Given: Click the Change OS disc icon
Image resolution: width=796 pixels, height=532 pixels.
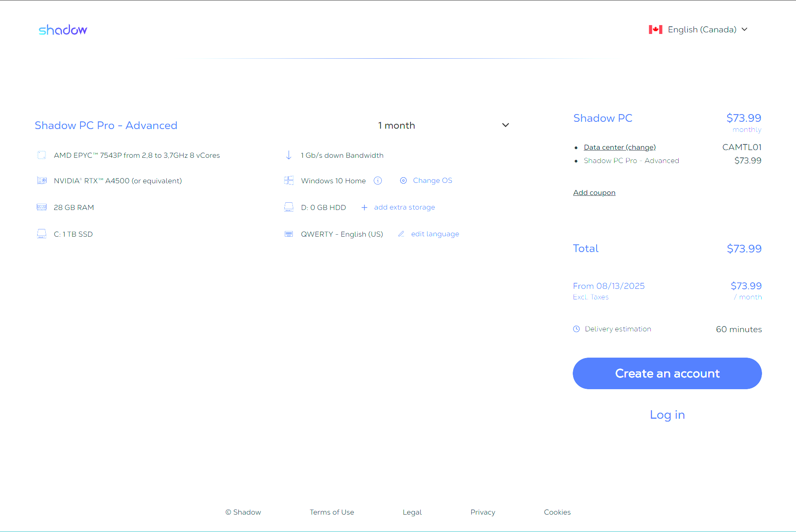Looking at the screenshot, I should pos(403,181).
